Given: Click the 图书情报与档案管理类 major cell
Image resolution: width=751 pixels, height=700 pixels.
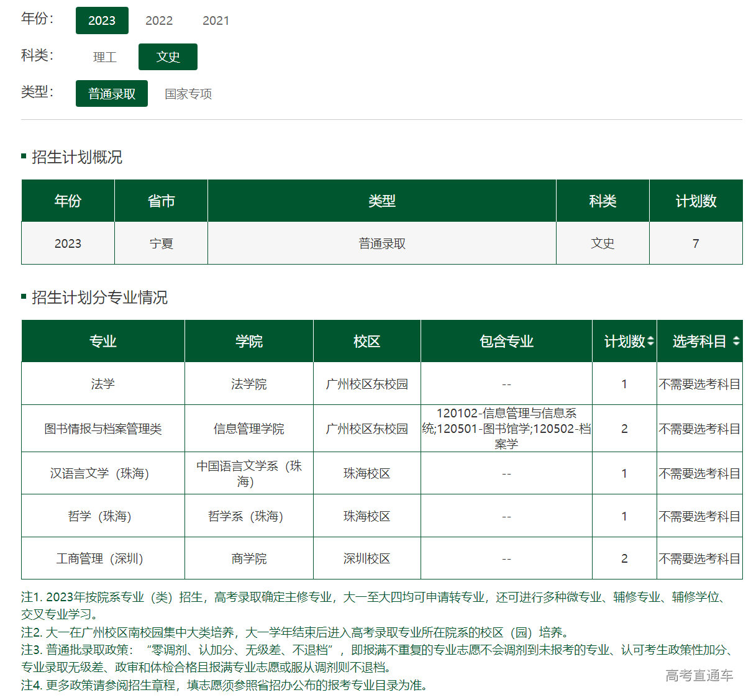Looking at the screenshot, I should pyautogui.click(x=102, y=429).
